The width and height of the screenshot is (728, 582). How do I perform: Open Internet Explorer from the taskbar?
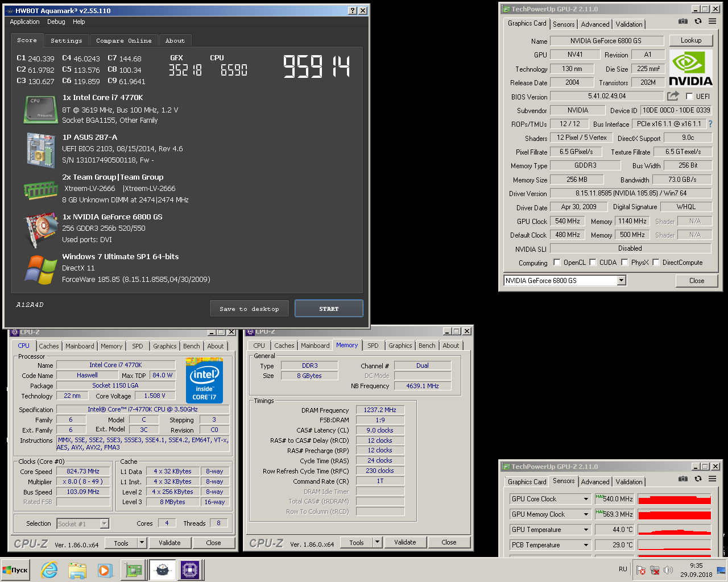click(49, 569)
